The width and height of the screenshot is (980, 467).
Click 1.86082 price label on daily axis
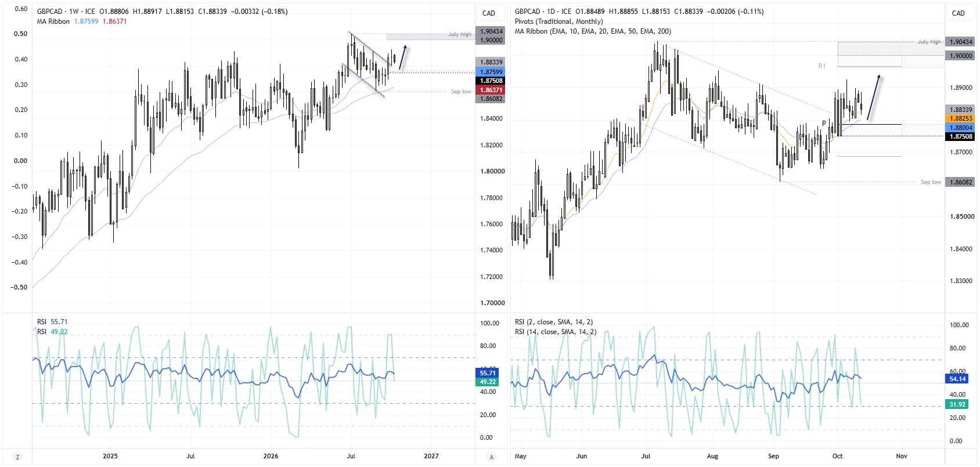point(960,182)
